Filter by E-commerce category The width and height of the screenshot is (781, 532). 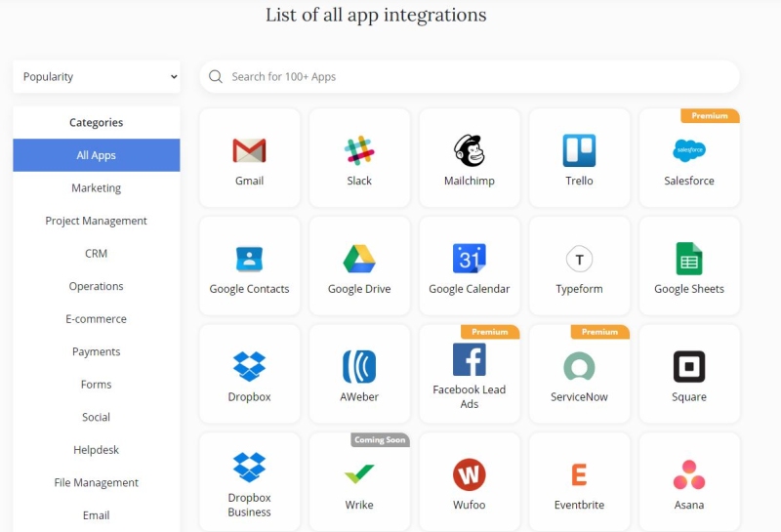tap(97, 319)
